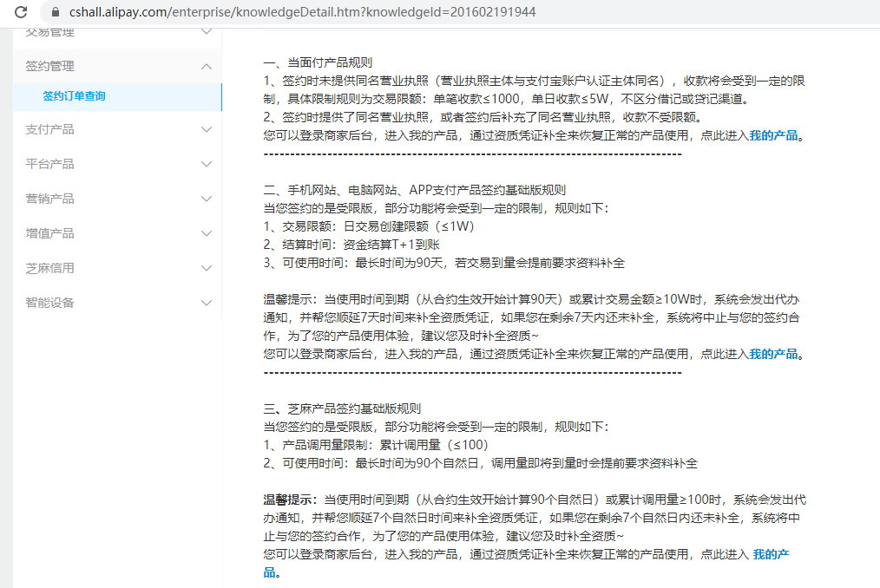
Task: Select the 平台产品 sidebar menu label
Action: [x=49, y=164]
